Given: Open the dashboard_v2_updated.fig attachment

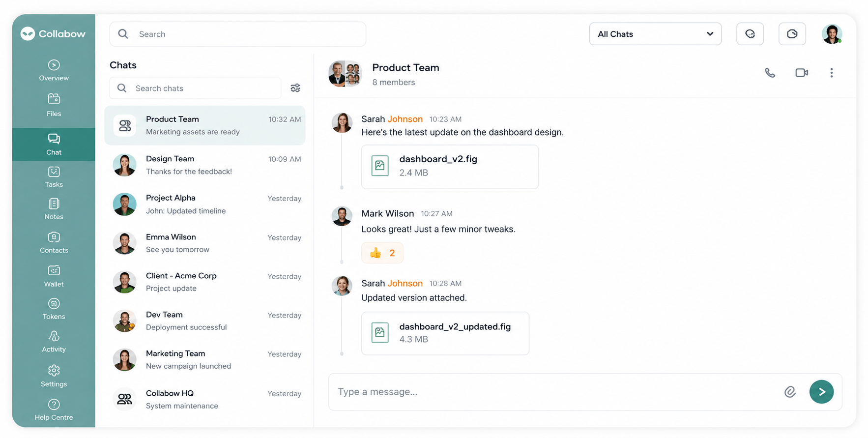Looking at the screenshot, I should [445, 333].
